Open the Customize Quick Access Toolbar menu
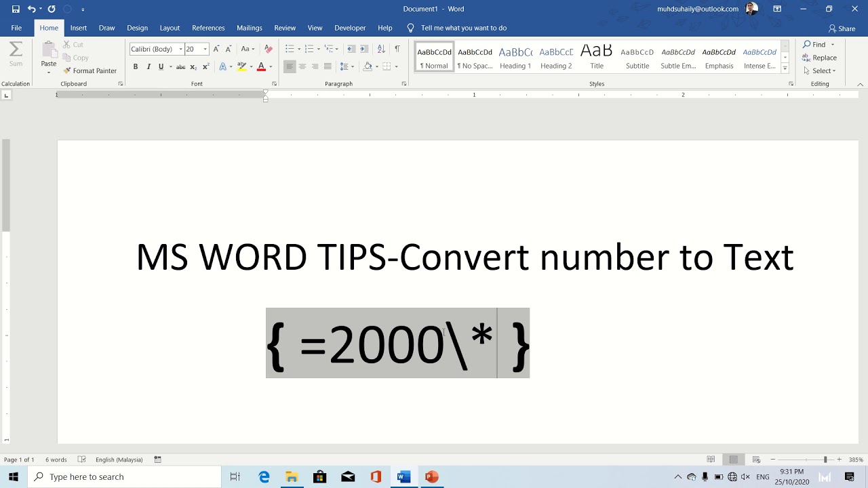The image size is (868, 488). tap(83, 9)
